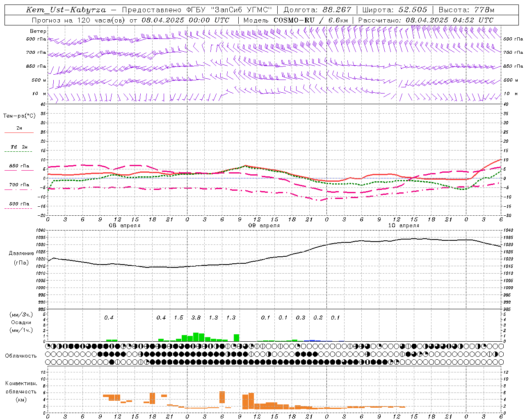This screenshot has width=525, height=420.
Task: Click the 0.2 precipitation total value
Action: 318,317
